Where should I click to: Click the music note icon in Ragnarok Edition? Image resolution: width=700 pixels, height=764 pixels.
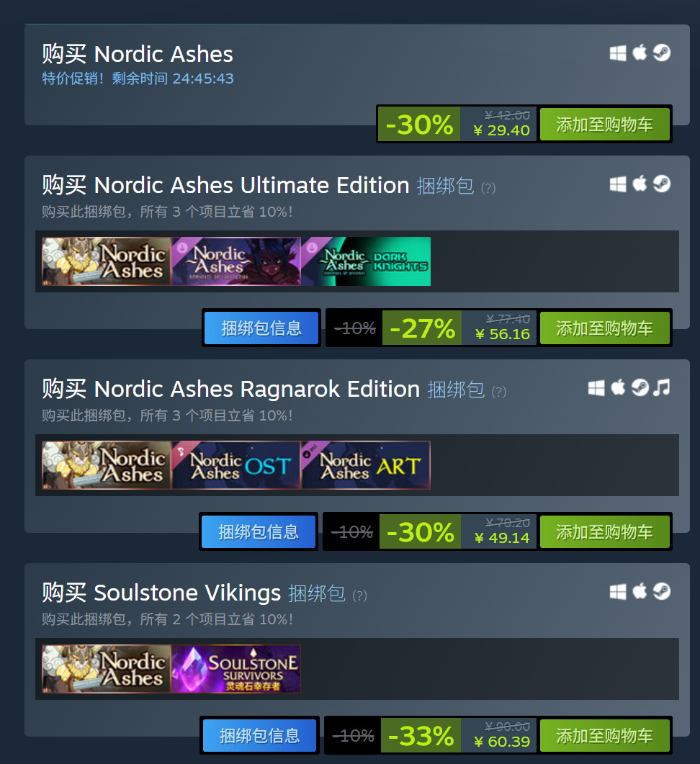pos(662,388)
